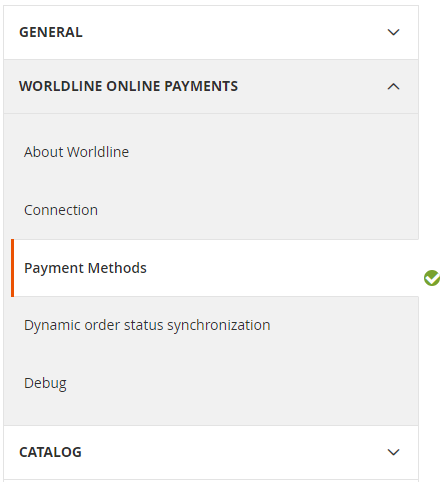
Task: Click the GENERAL heading text
Action: pyautogui.click(x=51, y=32)
